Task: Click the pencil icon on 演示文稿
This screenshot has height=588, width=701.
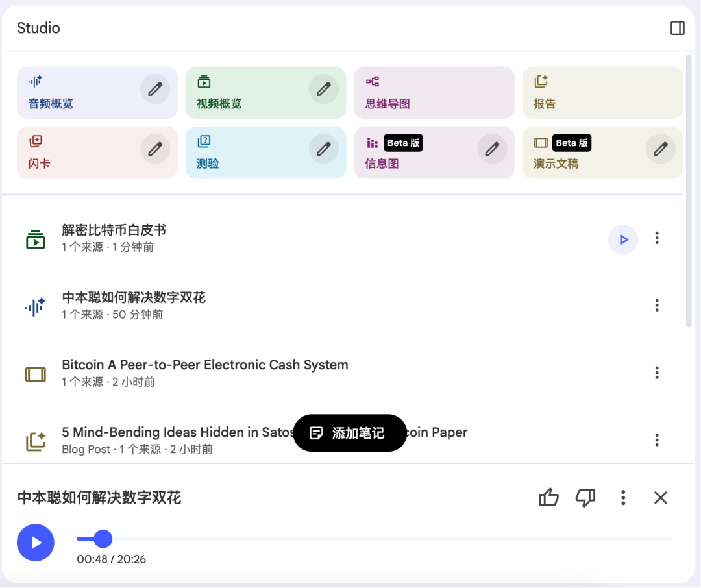Action: (x=661, y=149)
